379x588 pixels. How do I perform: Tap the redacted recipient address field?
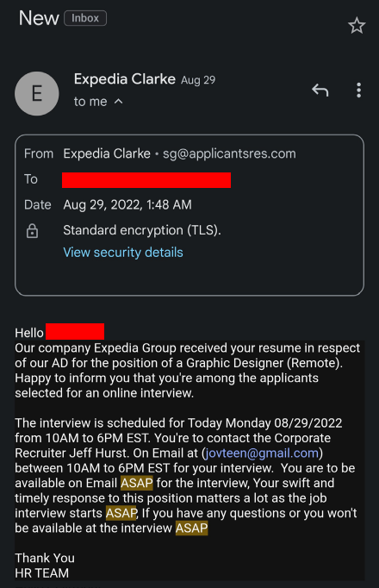(x=146, y=180)
